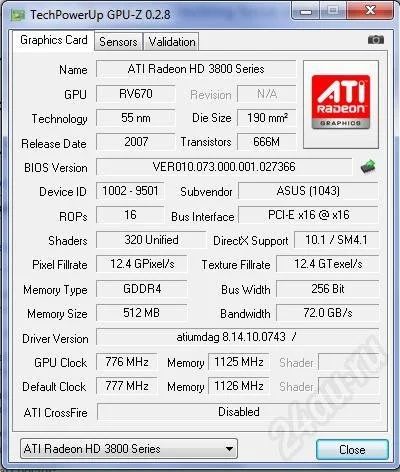Click the BIOS Version field
The height and width of the screenshot is (472, 400).
click(224, 167)
